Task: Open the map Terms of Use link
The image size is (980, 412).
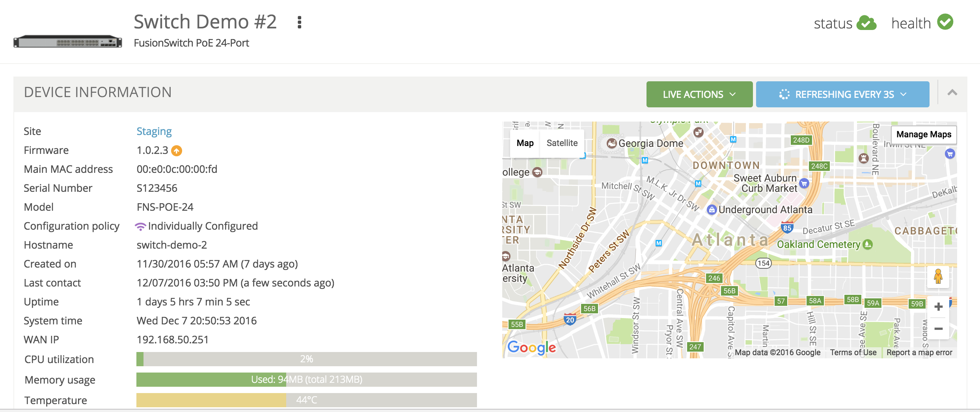Action: 853,352
